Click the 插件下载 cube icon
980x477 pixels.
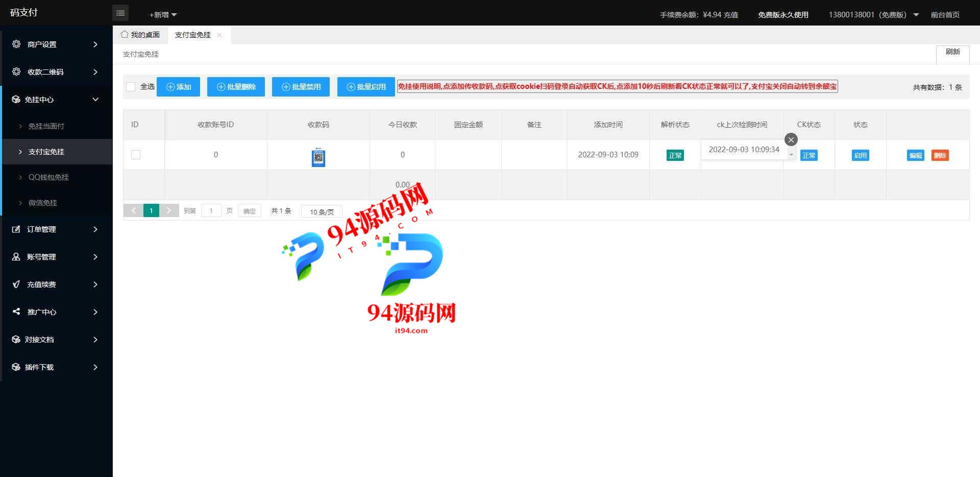[x=16, y=367]
